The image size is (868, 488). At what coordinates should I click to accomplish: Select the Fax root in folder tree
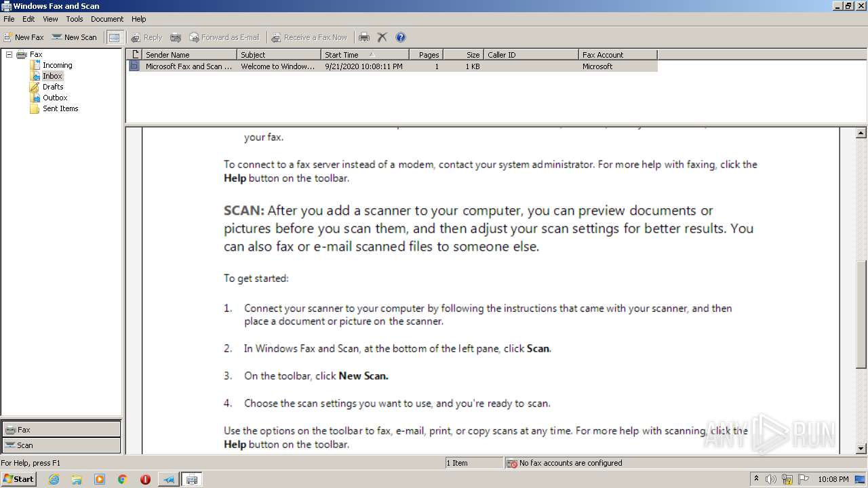click(36, 54)
